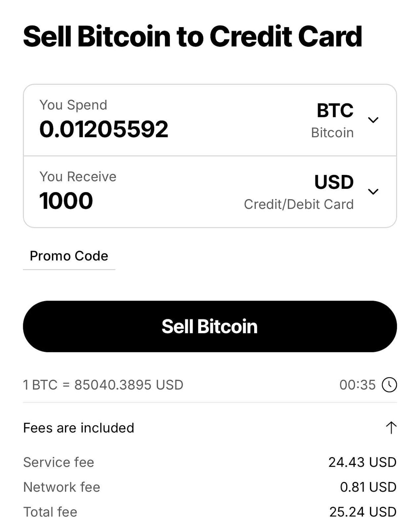Image resolution: width=420 pixels, height=530 pixels.
Task: Select the USD currency label
Action: point(334,182)
